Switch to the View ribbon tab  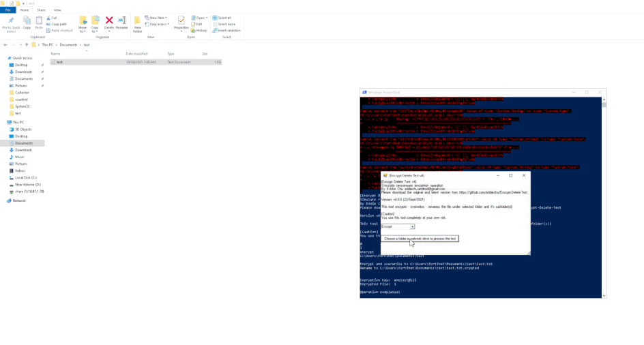57,10
